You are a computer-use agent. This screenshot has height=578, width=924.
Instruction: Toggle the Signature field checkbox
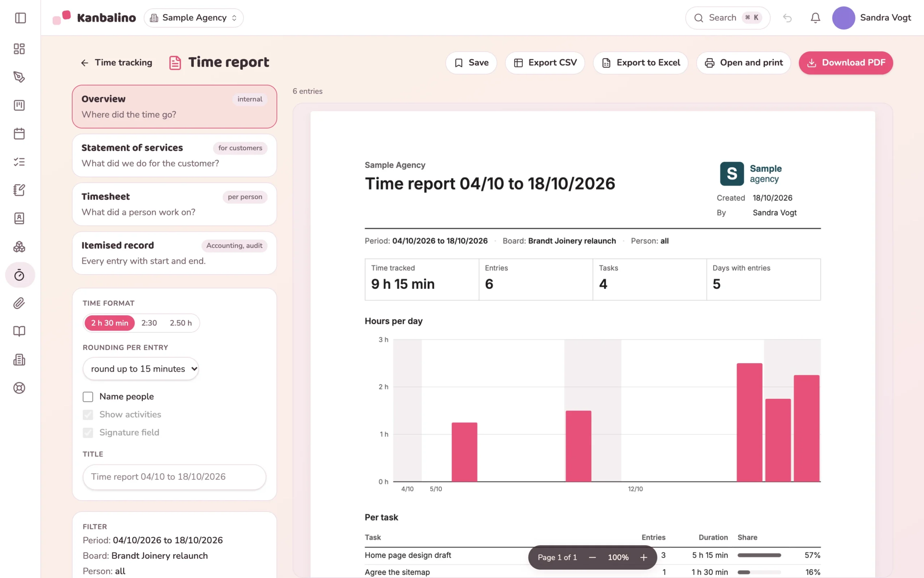click(88, 433)
